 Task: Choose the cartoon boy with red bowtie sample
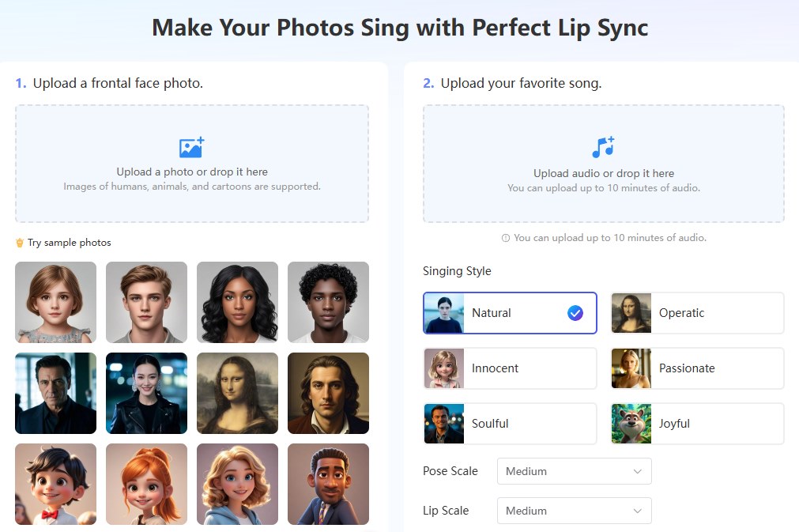click(55, 484)
